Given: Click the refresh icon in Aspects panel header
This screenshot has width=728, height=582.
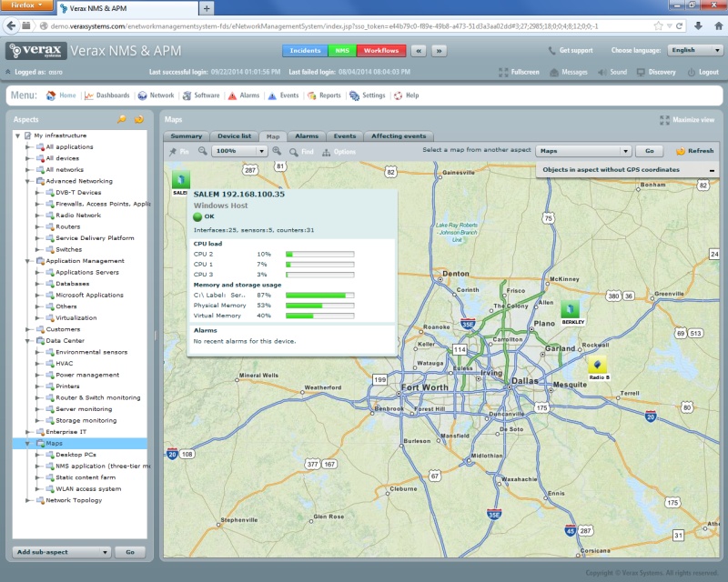Looking at the screenshot, I should [139, 119].
